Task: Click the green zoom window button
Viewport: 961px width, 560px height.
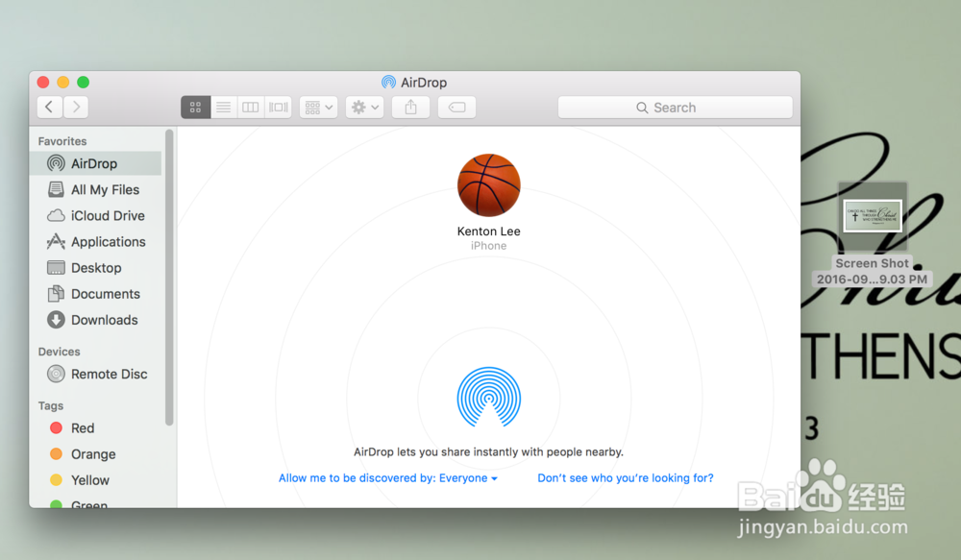Action: [x=84, y=82]
